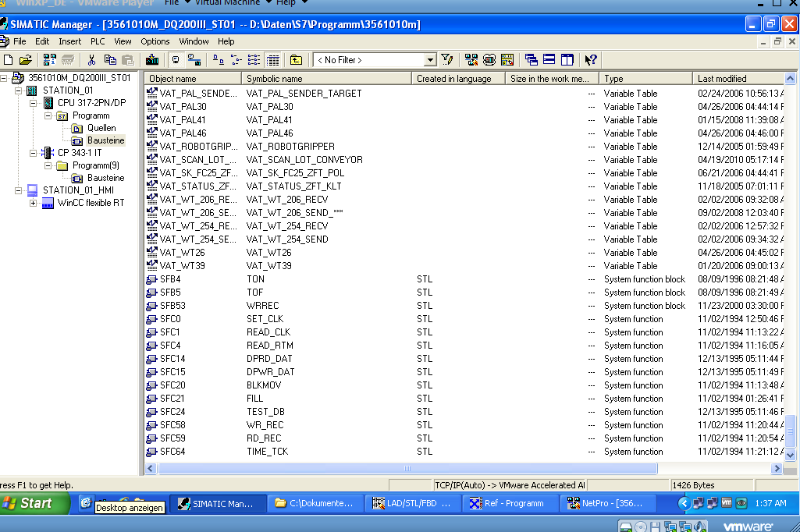This screenshot has width=800, height=532.
Task: Sort by the Object name column
Action: [193, 79]
